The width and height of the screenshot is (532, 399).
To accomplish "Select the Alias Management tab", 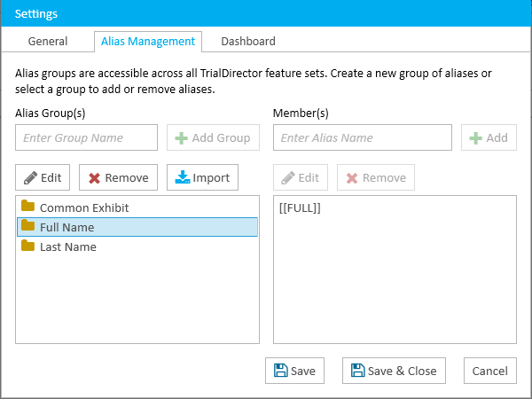I will [148, 42].
